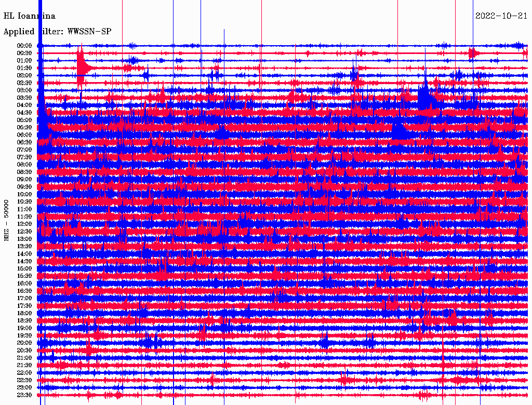Click the 02:30 time label
Viewport: 532px width, 405px height.
point(24,83)
